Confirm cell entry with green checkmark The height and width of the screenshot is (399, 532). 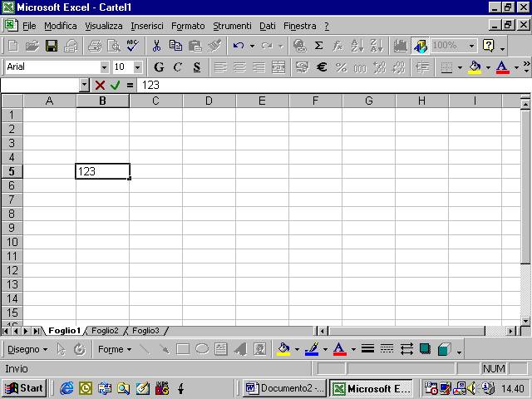click(115, 85)
